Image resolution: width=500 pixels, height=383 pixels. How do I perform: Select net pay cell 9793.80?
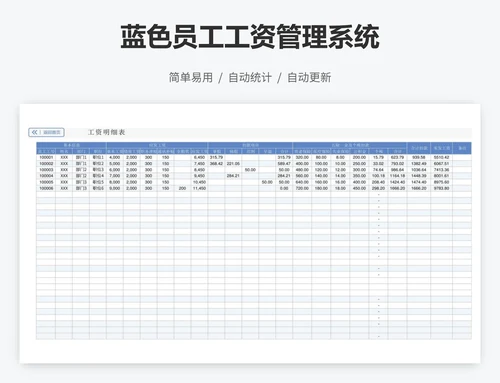pos(442,188)
